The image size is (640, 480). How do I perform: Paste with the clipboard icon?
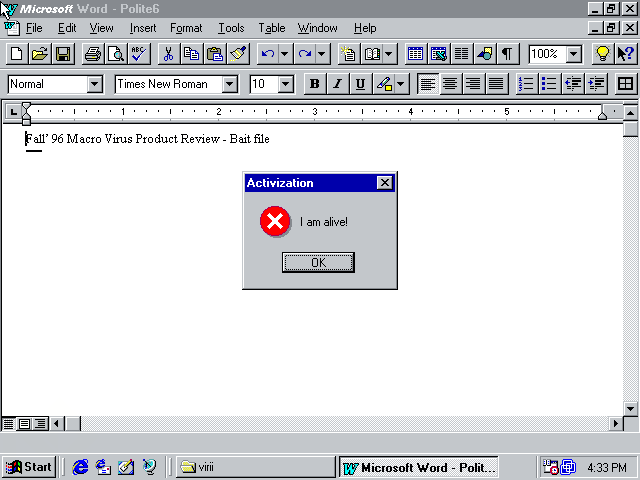[215, 54]
